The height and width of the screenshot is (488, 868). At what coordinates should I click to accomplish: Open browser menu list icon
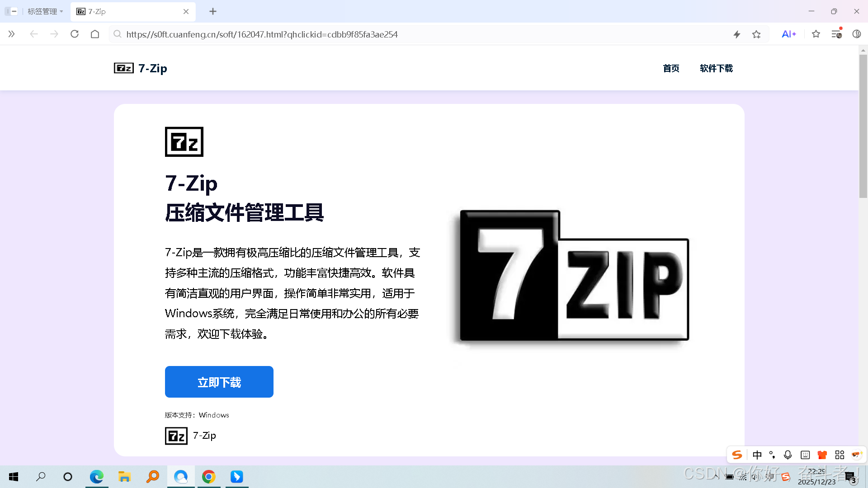click(836, 34)
